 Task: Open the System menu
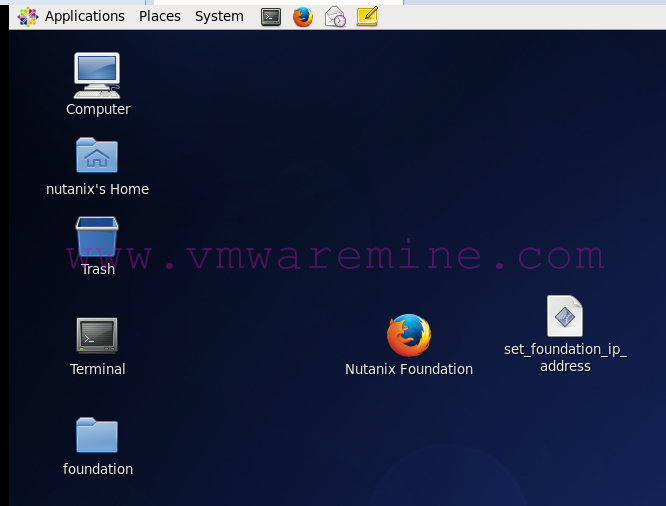(219, 16)
